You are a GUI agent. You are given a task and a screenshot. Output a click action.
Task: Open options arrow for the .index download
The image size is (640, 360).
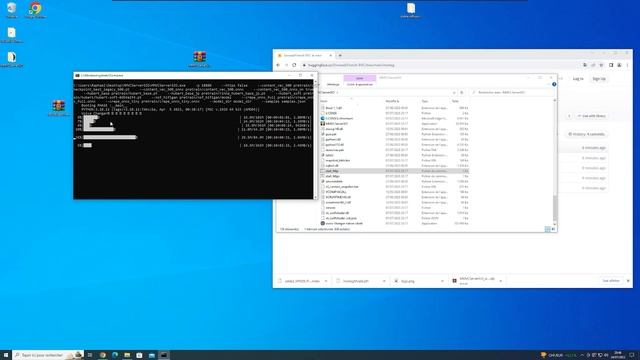pyautogui.click(x=326, y=281)
